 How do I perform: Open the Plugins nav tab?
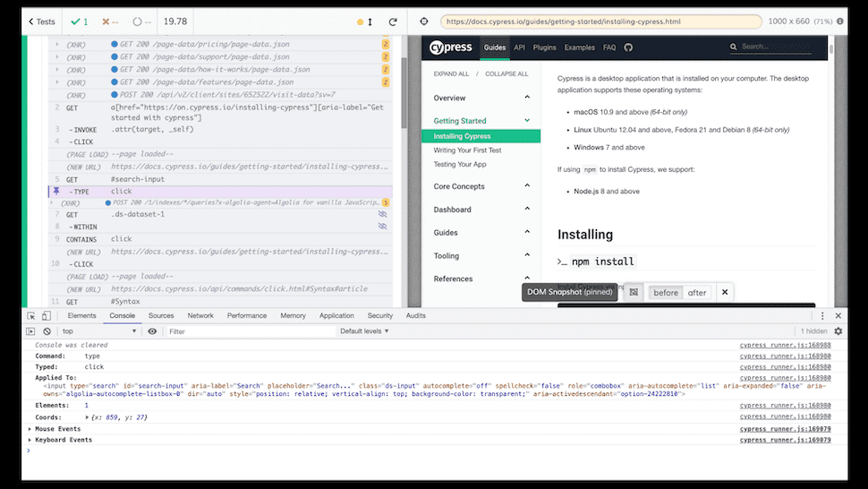click(x=545, y=47)
